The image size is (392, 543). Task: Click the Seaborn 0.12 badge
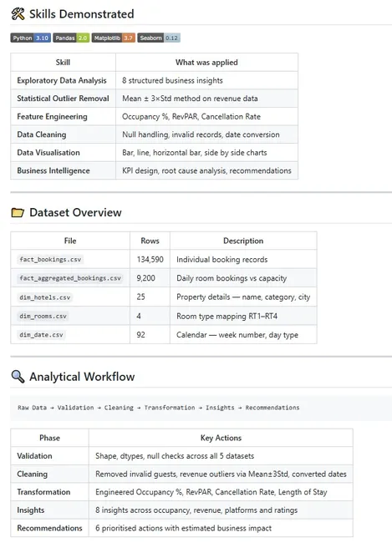coord(159,38)
